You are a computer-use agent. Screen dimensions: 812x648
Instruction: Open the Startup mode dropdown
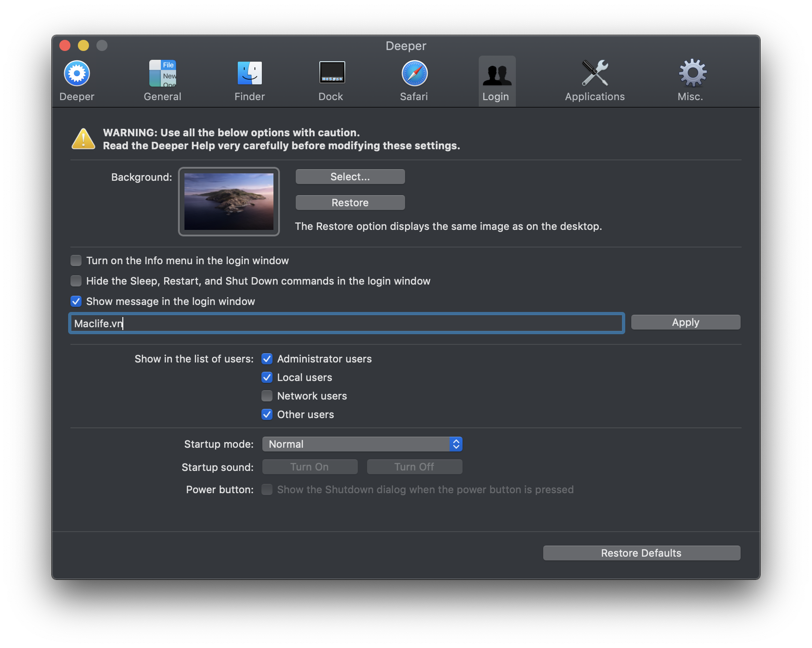[x=362, y=444]
